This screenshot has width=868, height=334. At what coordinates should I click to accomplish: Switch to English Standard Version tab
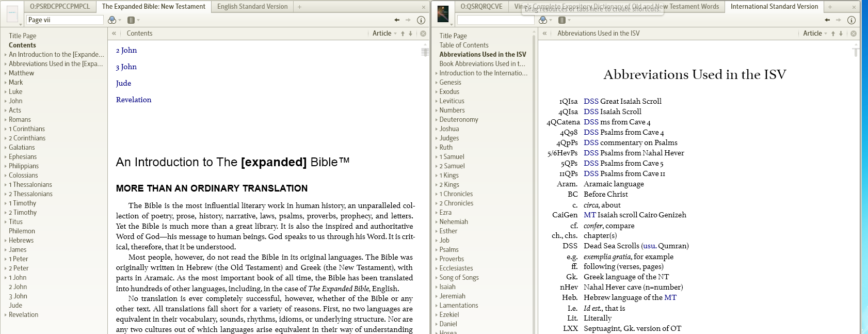252,7
